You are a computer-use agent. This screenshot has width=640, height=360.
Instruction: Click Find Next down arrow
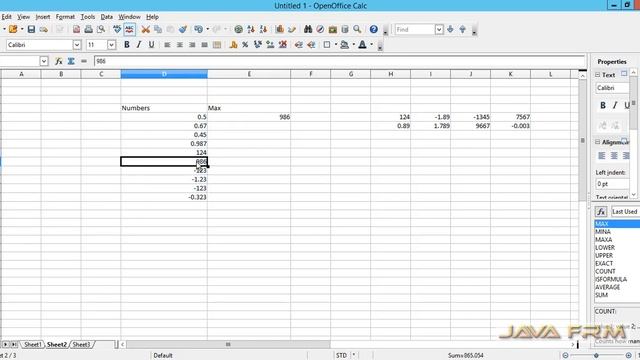click(450, 29)
